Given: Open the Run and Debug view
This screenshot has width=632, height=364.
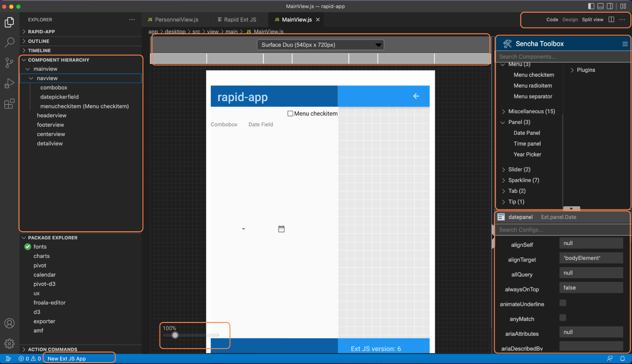Looking at the screenshot, I should point(9,83).
